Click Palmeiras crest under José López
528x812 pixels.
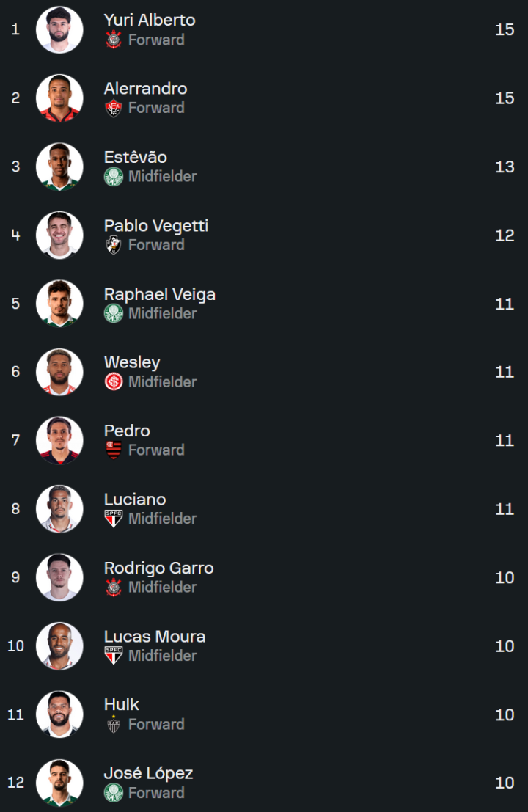(114, 792)
